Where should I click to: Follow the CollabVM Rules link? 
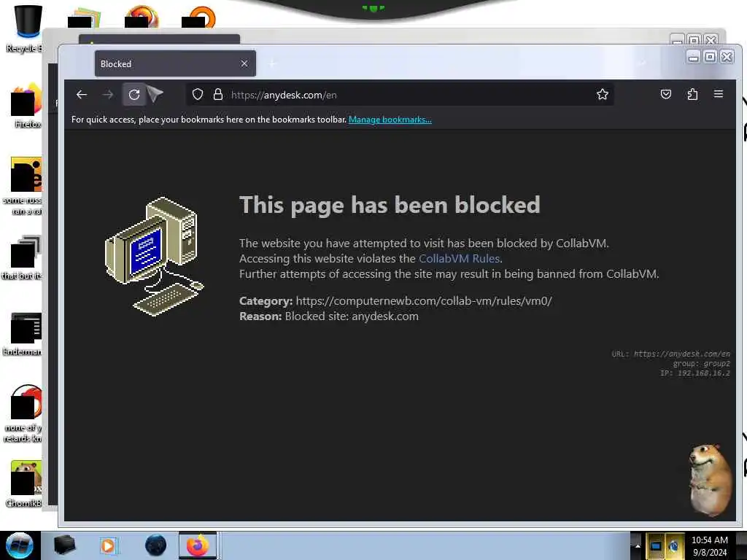[460, 259]
